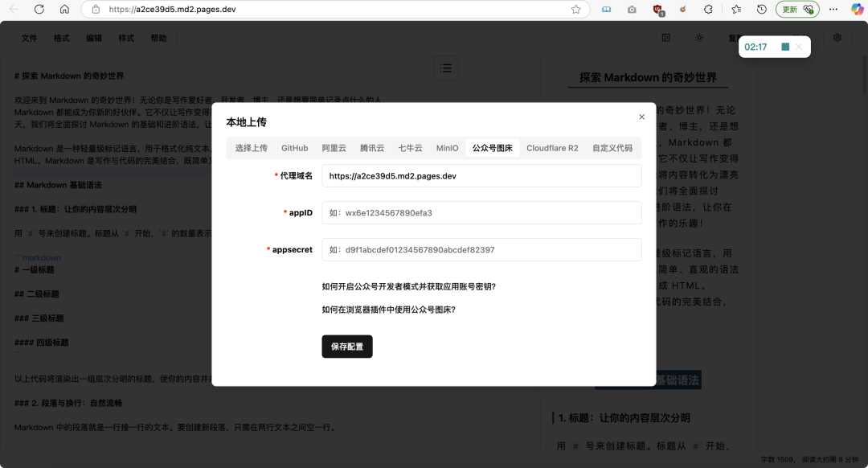This screenshot has width=868, height=468.
Task: Switch to the 七牛云 tab
Action: pos(410,148)
